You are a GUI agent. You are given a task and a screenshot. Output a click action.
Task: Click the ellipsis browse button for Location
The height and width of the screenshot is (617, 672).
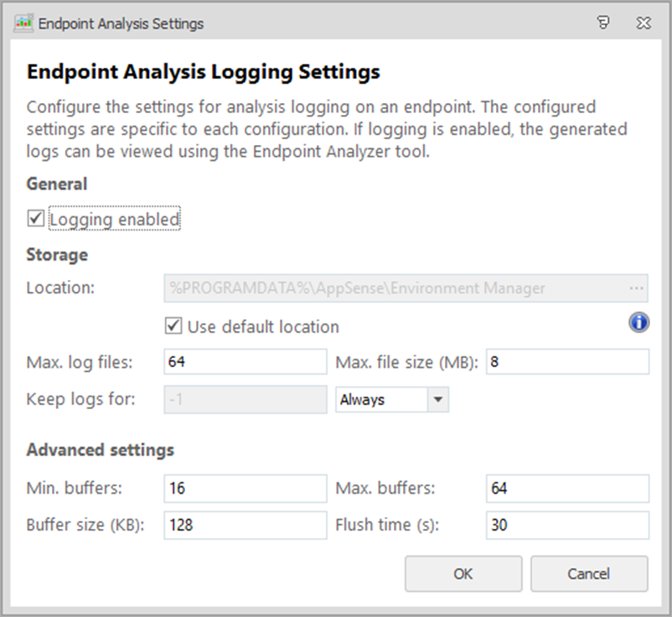(638, 288)
